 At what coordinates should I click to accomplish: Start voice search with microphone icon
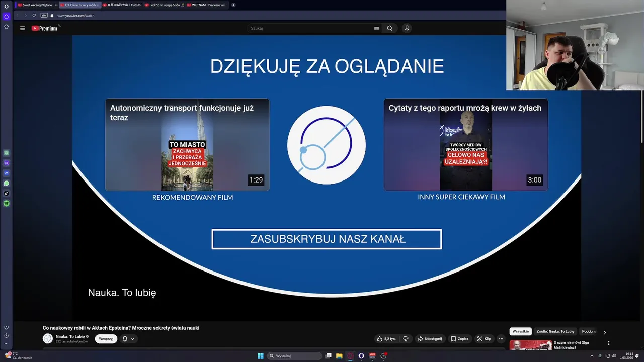click(407, 28)
